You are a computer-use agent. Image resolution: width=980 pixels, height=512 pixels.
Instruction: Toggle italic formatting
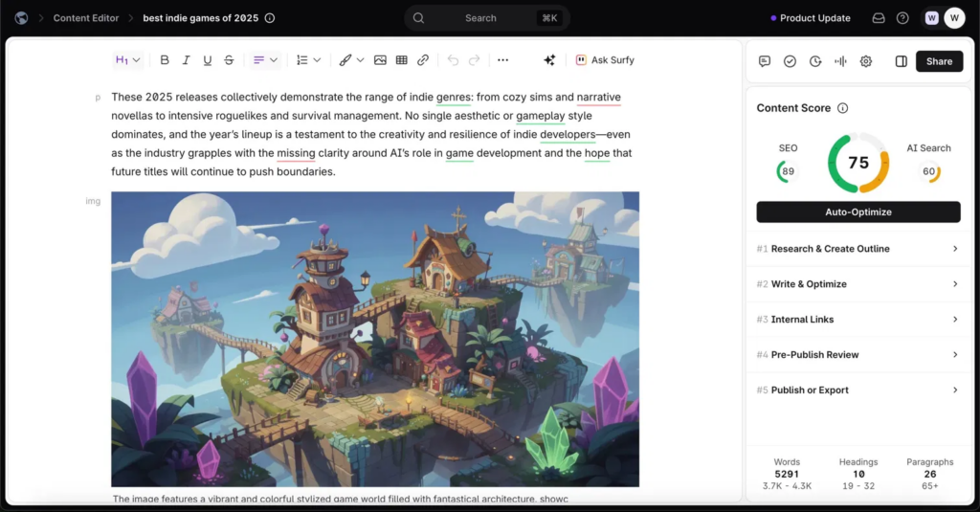pyautogui.click(x=186, y=60)
